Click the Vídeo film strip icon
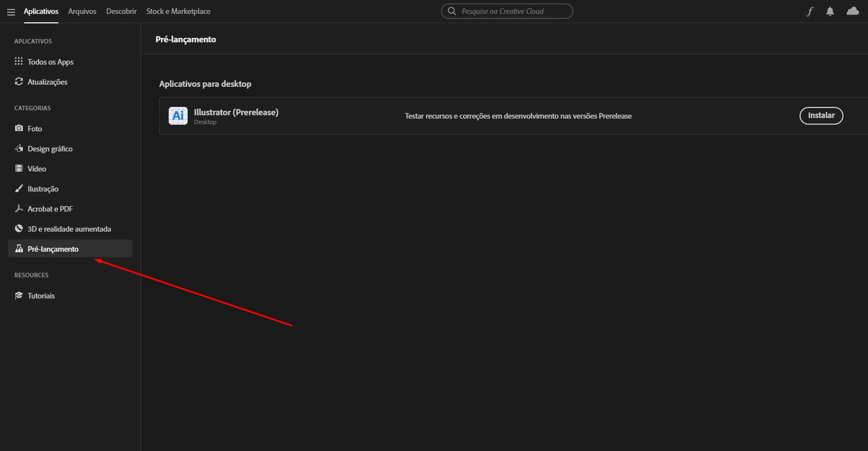The image size is (868, 451). pyautogui.click(x=18, y=169)
